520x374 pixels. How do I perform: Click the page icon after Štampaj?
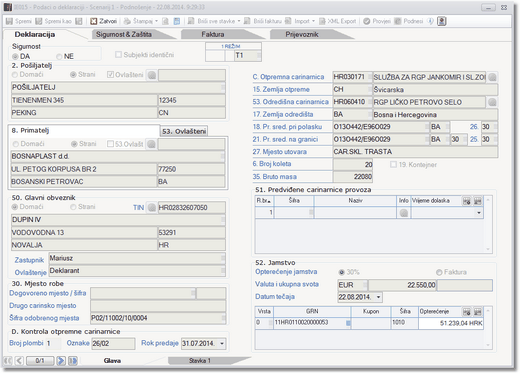click(165, 21)
